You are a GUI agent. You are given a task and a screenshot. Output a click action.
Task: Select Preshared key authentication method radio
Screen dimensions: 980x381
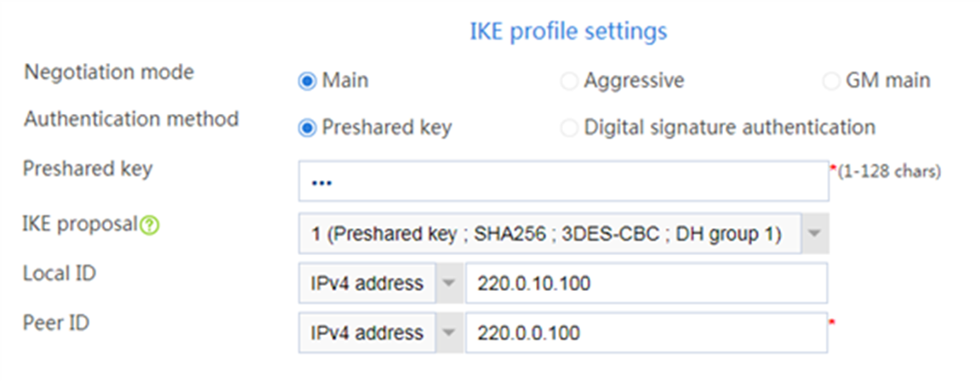307,128
